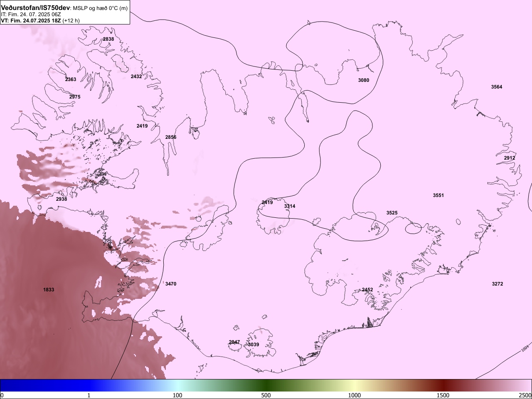Screen dimensions: 532x399
Task: Click the 2432 height value
Action: coord(136,76)
